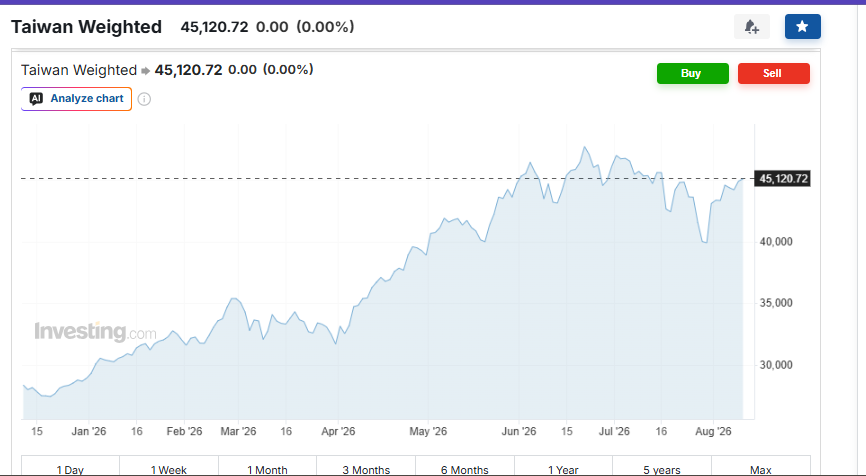Click the May '26 x-axis label
Viewport: 866px width, 476px height.
point(428,431)
